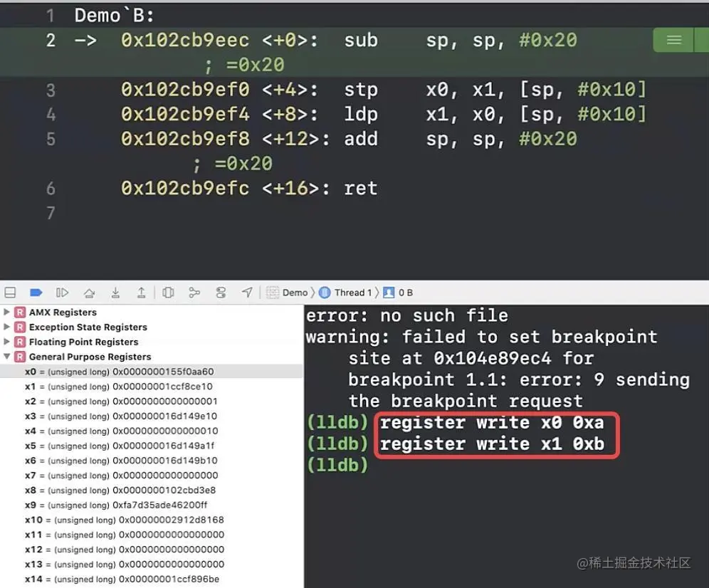This screenshot has width=709, height=588.
Task: Expand the AMX Registers group
Action: [x=7, y=312]
